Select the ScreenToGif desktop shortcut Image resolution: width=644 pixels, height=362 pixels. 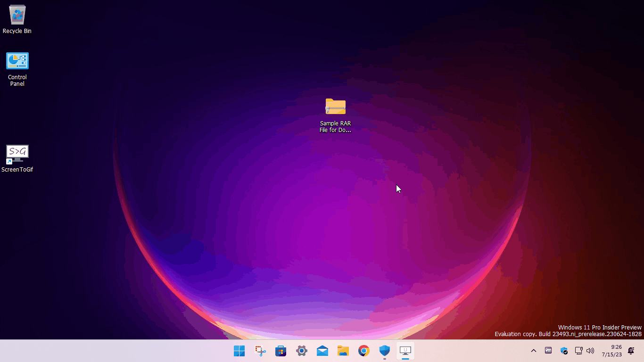17,159
